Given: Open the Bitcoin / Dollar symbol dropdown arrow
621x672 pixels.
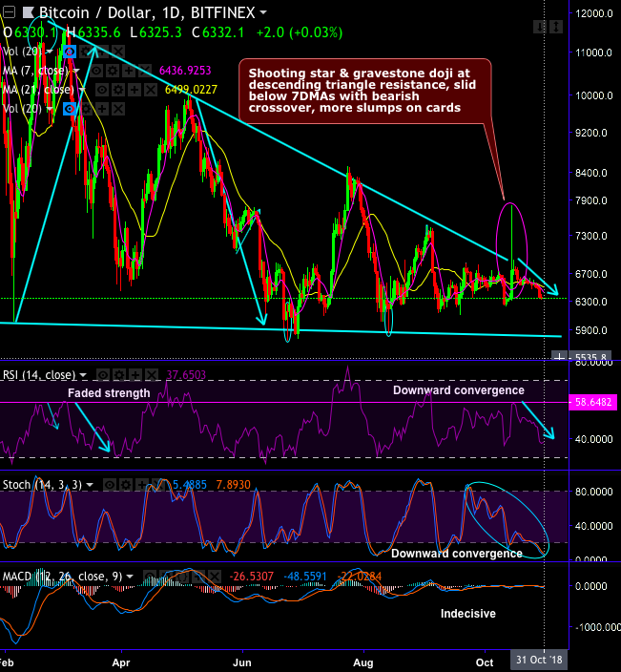Looking at the screenshot, I should [263, 12].
